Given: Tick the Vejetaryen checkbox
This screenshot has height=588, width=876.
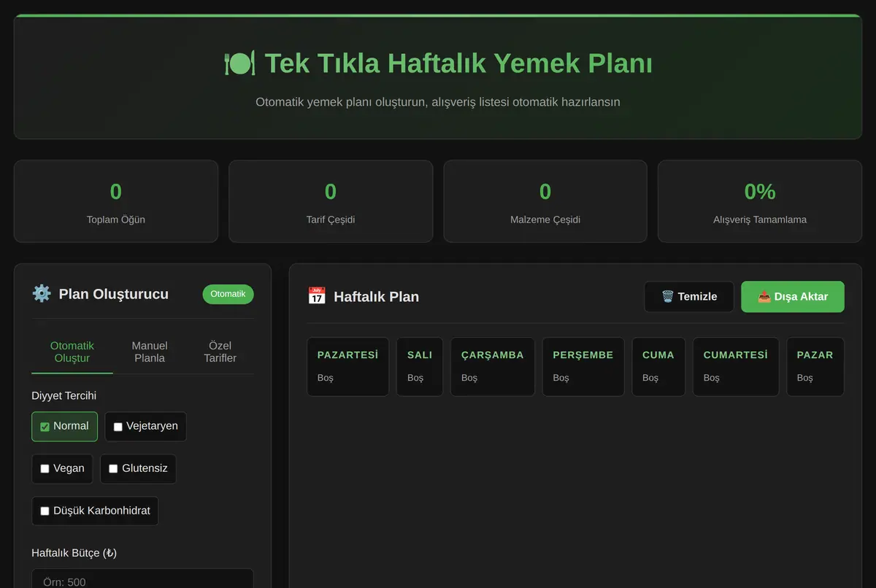Looking at the screenshot, I should pos(118,427).
